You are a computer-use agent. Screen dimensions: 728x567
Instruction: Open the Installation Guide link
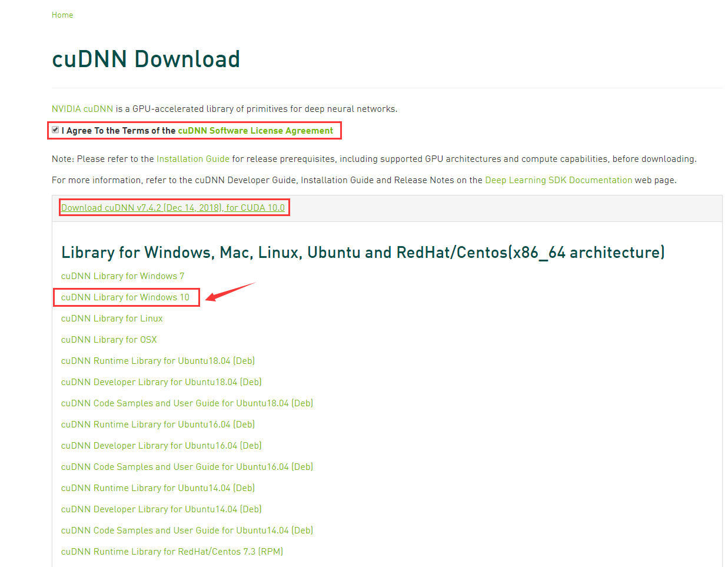(x=193, y=159)
